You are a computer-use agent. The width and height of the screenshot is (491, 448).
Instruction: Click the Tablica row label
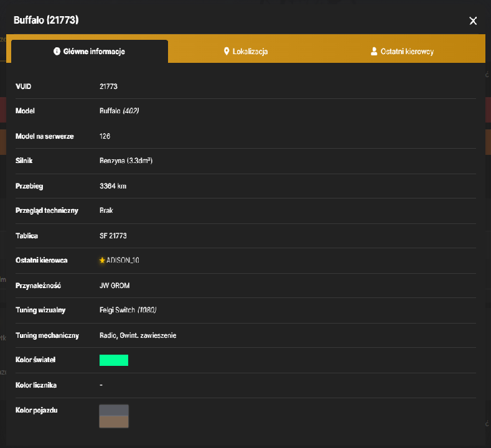(x=27, y=236)
